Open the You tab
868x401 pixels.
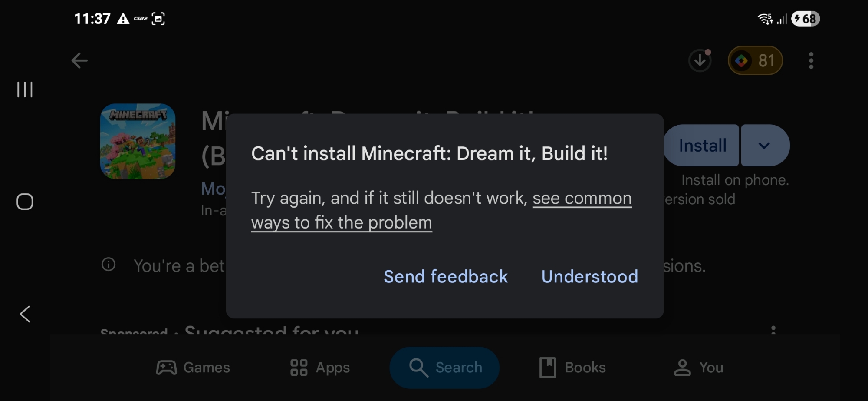[x=698, y=368]
